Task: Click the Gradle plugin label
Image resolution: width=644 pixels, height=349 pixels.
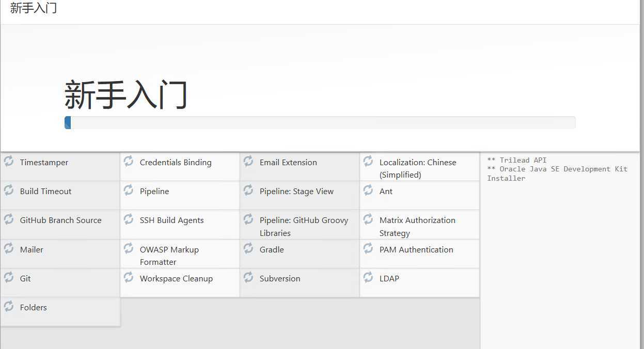Action: tap(272, 250)
